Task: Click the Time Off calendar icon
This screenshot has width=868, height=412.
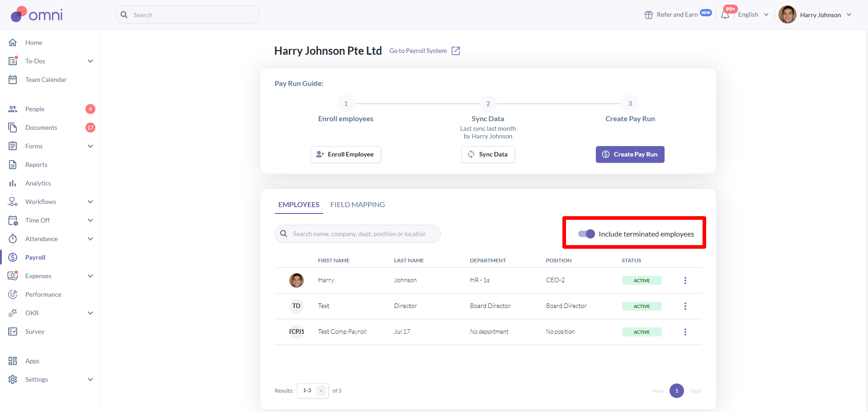Action: (13, 220)
